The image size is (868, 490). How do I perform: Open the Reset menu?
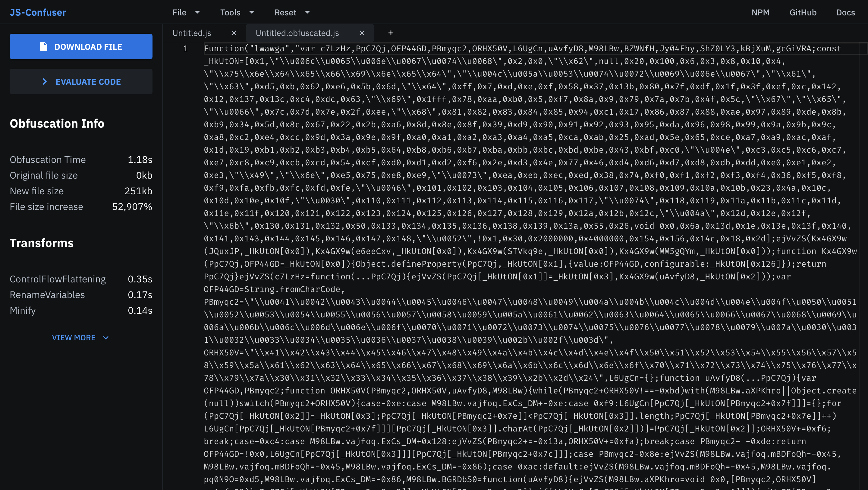pos(285,12)
